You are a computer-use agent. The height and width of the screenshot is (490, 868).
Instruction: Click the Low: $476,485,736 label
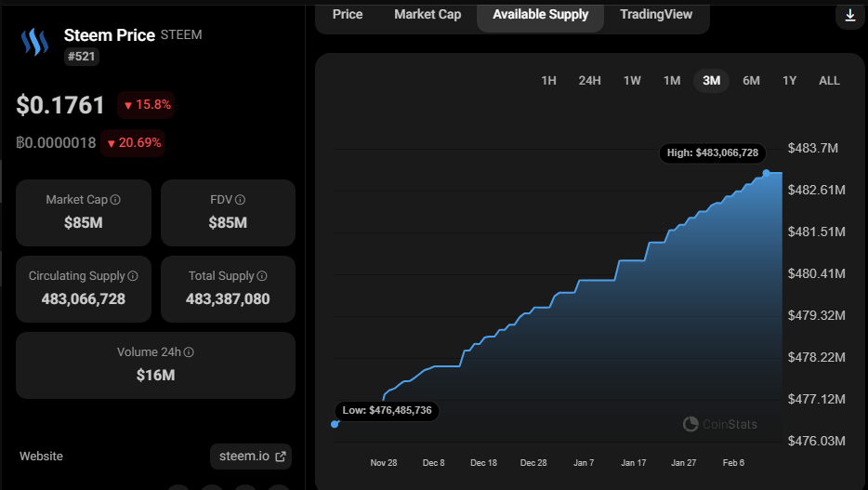tap(387, 410)
